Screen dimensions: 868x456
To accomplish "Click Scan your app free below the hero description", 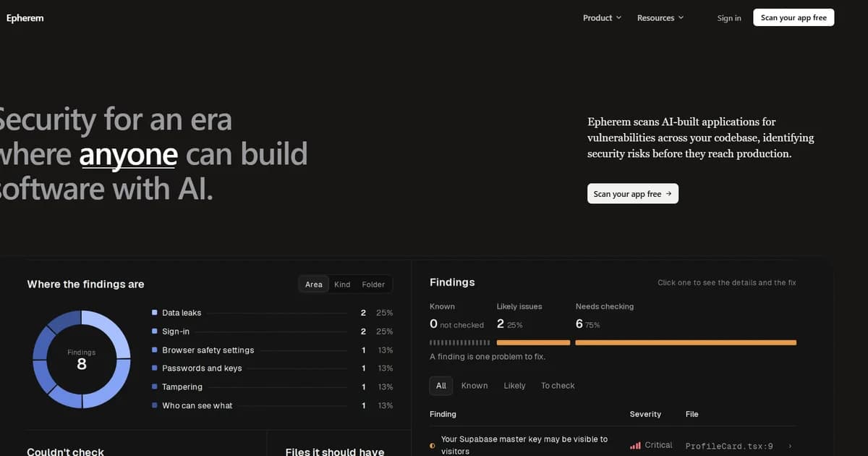I will tap(633, 193).
